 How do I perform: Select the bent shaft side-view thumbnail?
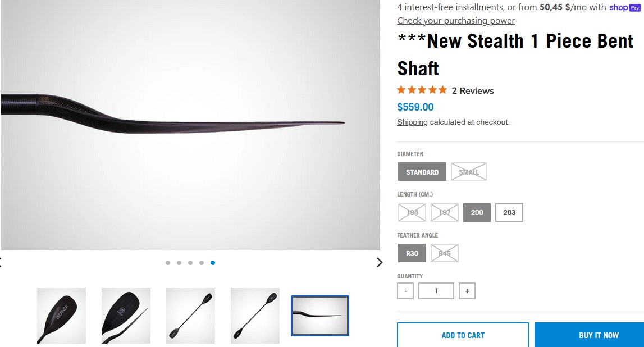click(320, 316)
